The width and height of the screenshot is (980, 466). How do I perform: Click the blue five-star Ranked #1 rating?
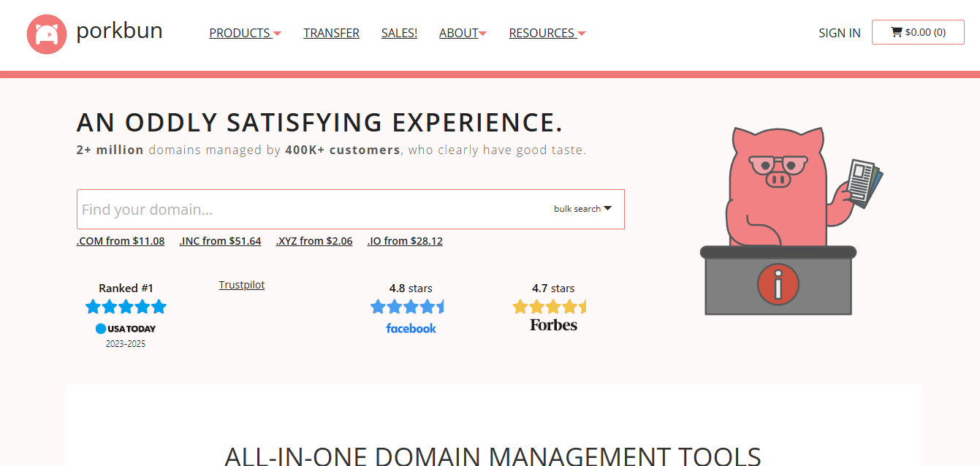(126, 307)
